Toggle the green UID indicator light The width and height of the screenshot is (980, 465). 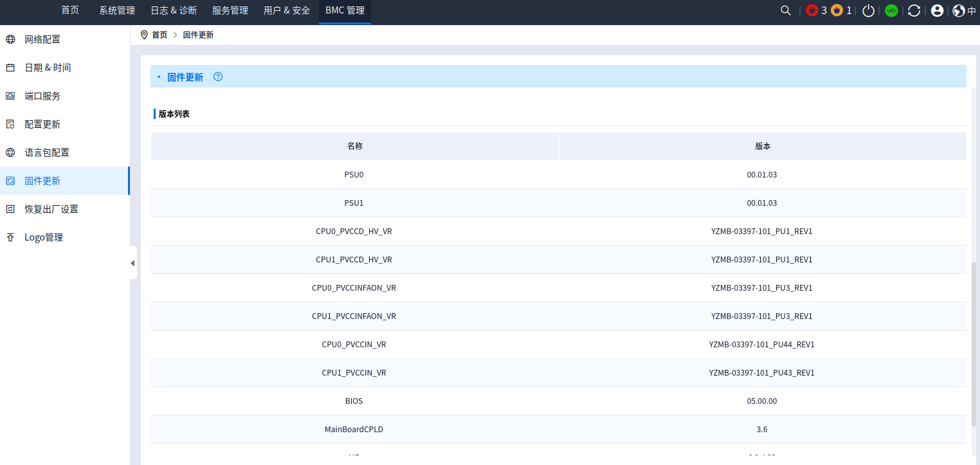tap(891, 10)
